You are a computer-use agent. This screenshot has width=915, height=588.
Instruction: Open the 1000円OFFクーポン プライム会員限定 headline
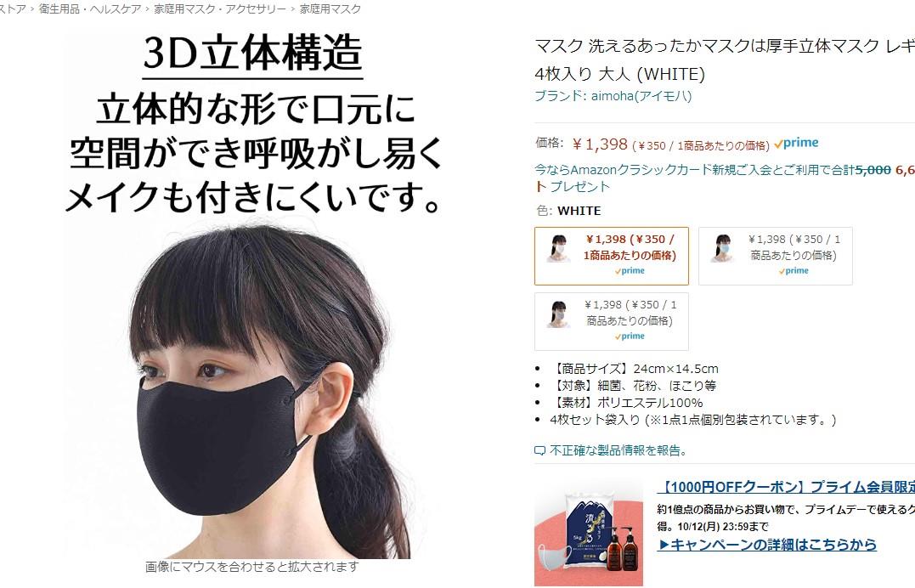786,487
